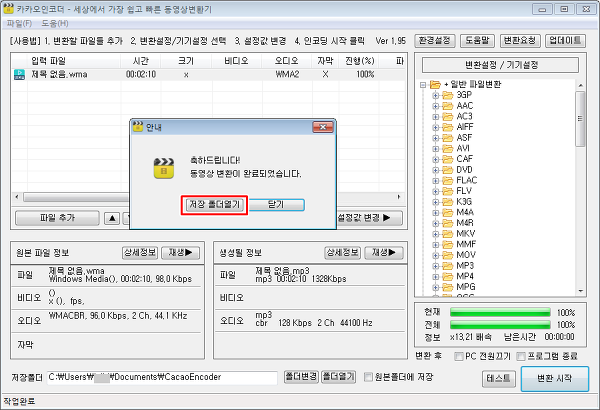Select the MP4 folder icon

click(x=447, y=276)
